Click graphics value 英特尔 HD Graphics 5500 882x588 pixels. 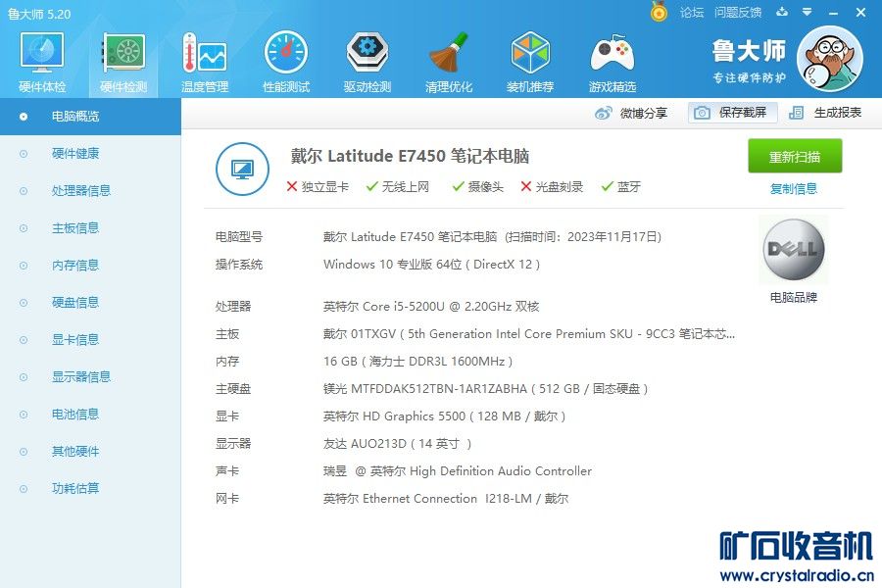(444, 416)
